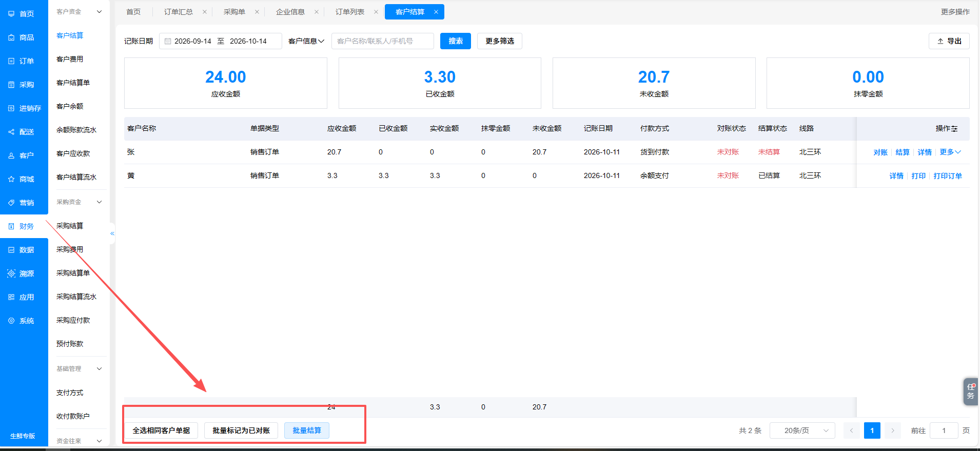Image resolution: width=980 pixels, height=451 pixels.
Task: Click the 批量结算 batch settle button
Action: pos(307,430)
